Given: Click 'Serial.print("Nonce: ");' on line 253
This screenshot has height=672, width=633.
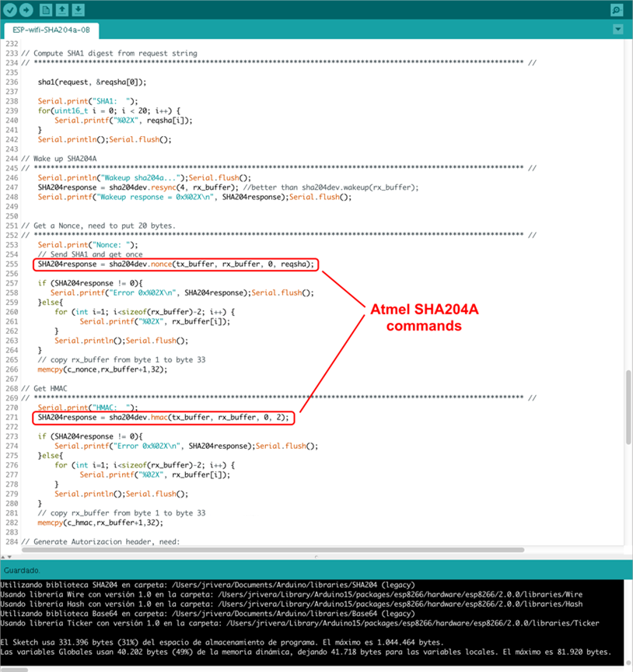Looking at the screenshot, I should point(88,245).
